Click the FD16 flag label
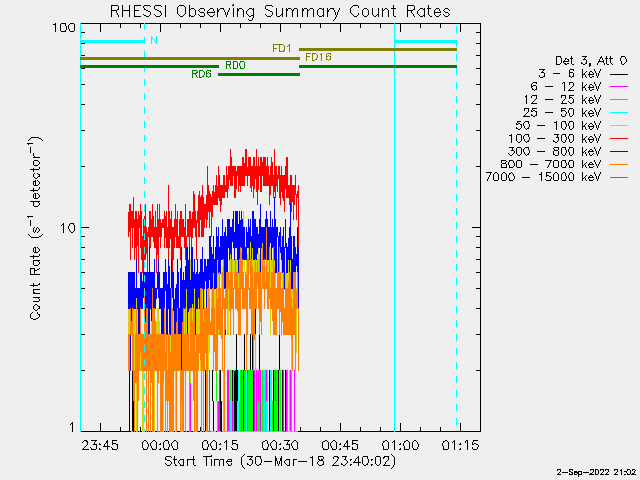This screenshot has height=480, width=640. (318, 57)
